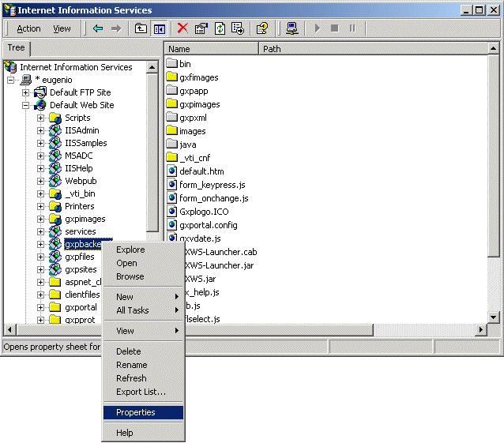Toggle Show/Hide Console Tree icon
The width and height of the screenshot is (504, 443).
click(160, 28)
